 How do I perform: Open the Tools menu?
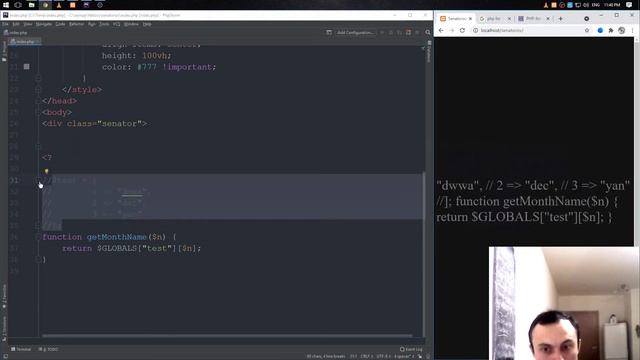pos(104,24)
